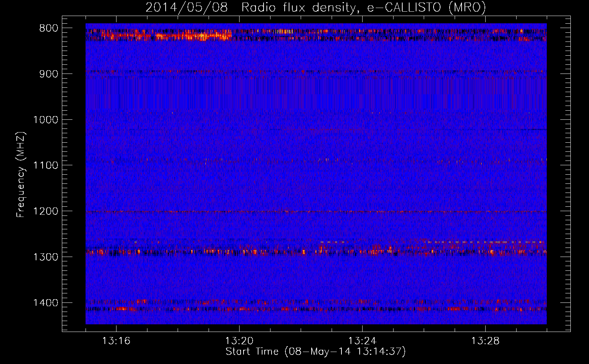Click the 900 frequency tick label
Image resolution: width=589 pixels, height=364 pixels.
(49, 74)
